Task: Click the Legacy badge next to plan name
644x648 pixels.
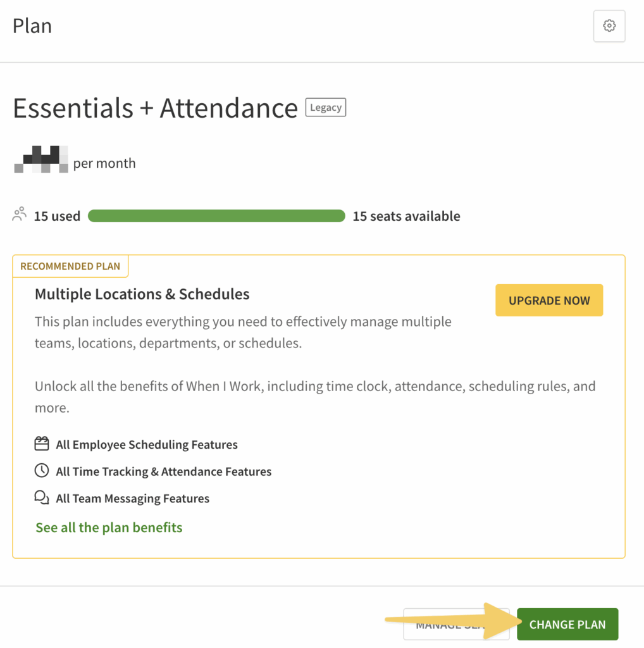Action: (x=326, y=108)
